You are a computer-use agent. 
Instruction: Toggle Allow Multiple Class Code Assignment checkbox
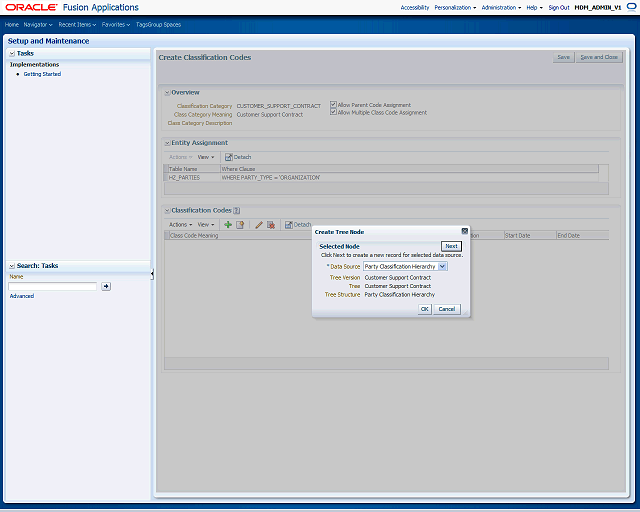pyautogui.click(x=333, y=112)
